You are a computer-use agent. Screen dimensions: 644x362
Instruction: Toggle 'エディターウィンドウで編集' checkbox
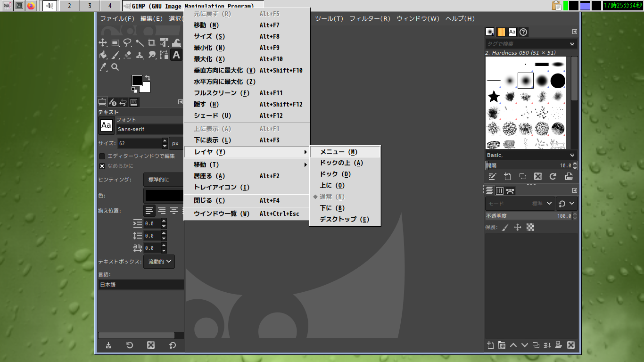[x=102, y=156]
